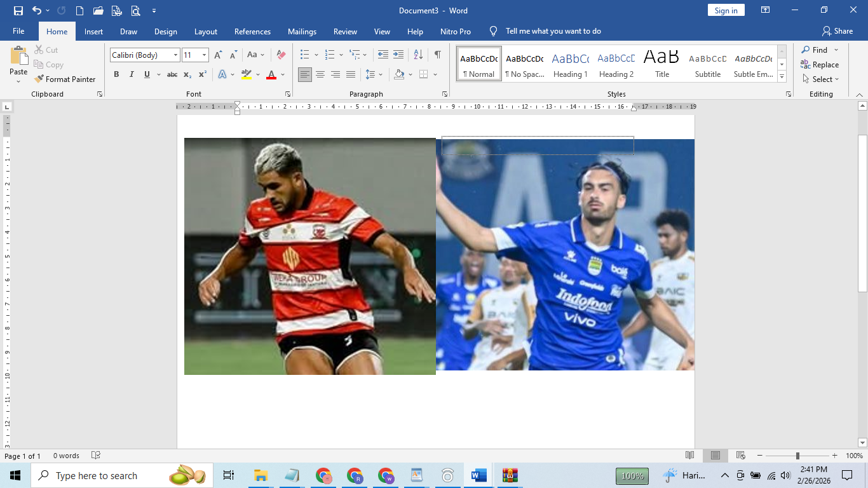The width and height of the screenshot is (868, 488).
Task: Apply bold formatting to text
Action: pyautogui.click(x=116, y=74)
